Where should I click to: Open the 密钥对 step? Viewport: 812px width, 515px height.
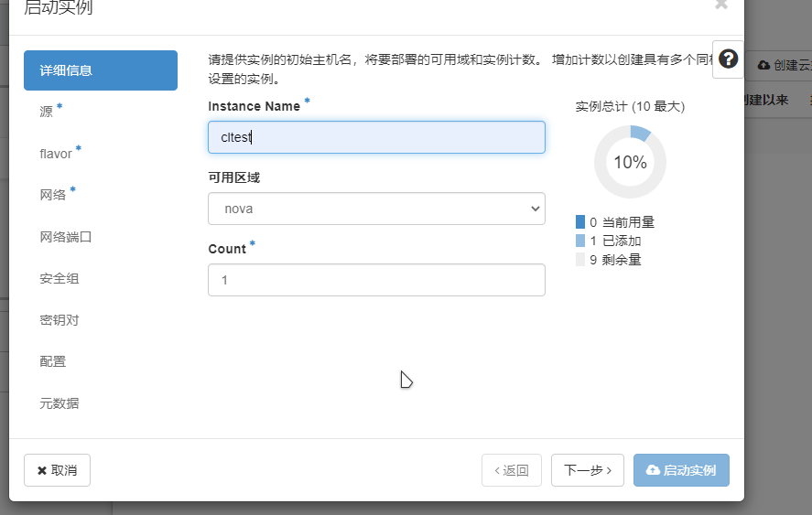[x=59, y=320]
